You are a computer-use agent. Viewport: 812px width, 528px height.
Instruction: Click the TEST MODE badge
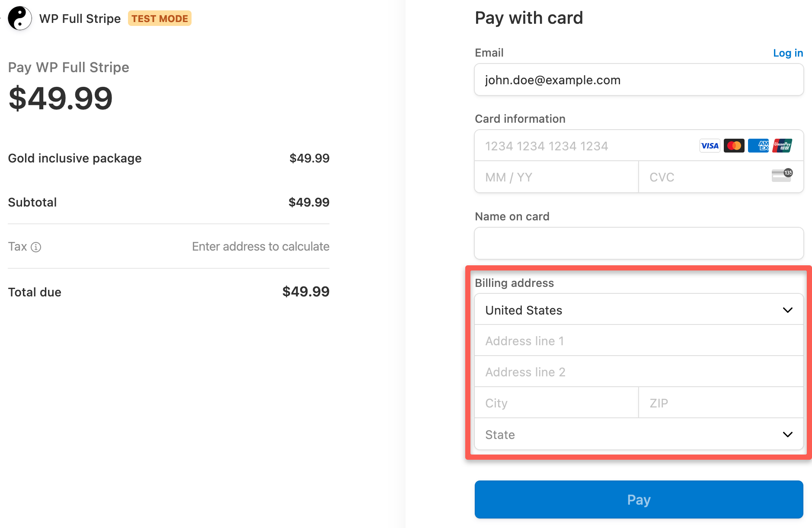160,18
